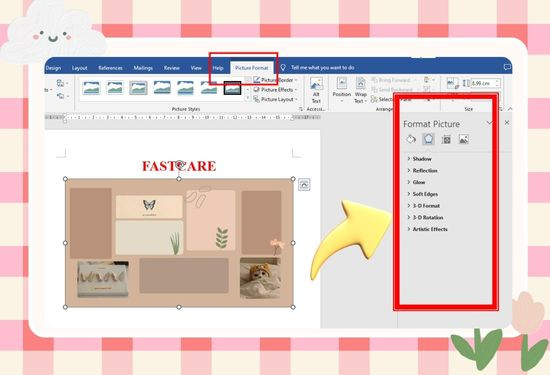The width and height of the screenshot is (550, 375).
Task: Open Layout & Properties icon in Format Picture
Action: tap(446, 140)
